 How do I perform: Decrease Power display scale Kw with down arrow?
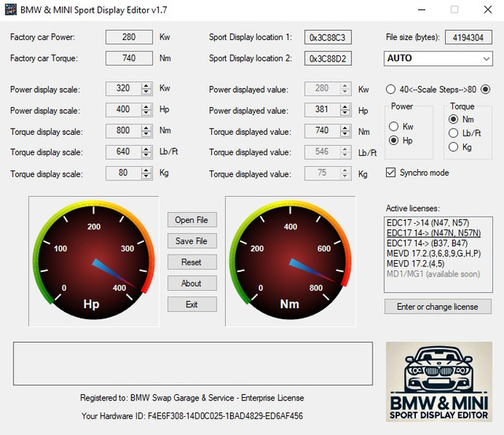146,91
